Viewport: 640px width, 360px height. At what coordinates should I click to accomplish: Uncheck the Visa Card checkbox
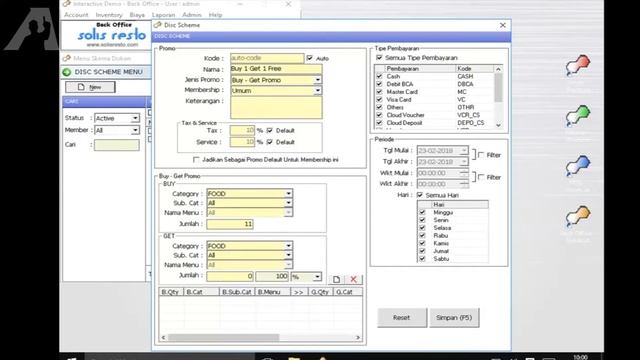tap(379, 100)
